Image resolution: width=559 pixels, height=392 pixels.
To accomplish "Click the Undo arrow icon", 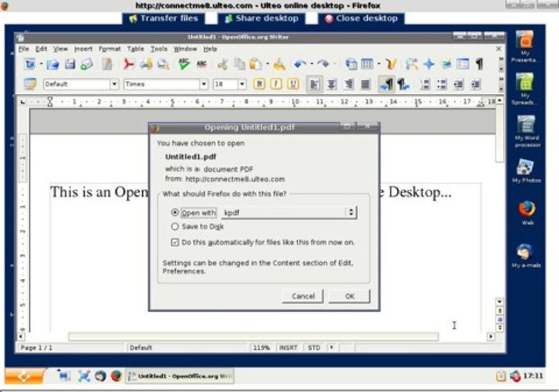I will click(300, 64).
